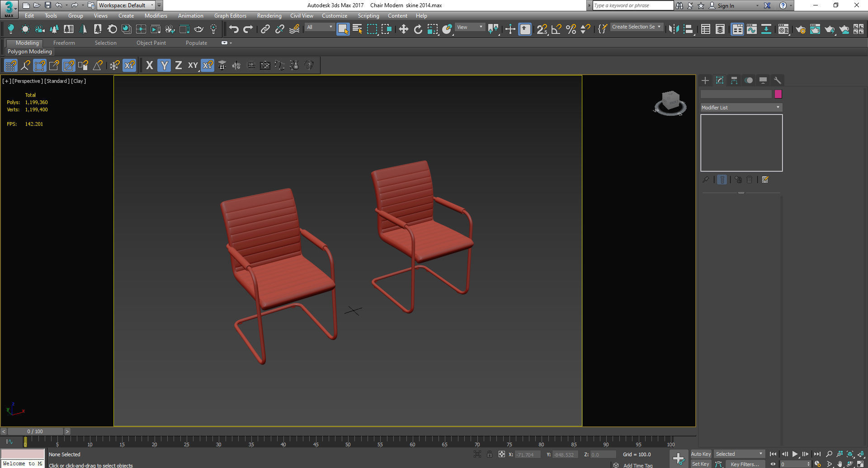Expand the Modifier List dropdown
868x468 pixels.
pyautogui.click(x=741, y=108)
